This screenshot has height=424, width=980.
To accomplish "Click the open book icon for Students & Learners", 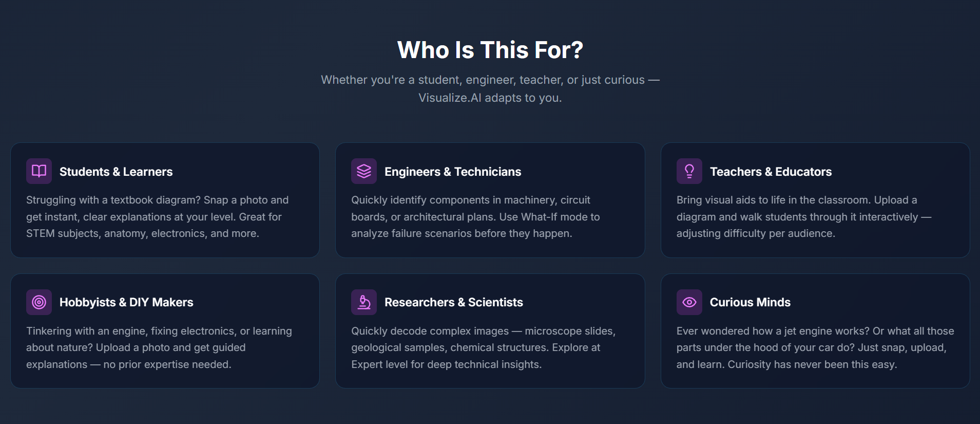I will [x=39, y=171].
